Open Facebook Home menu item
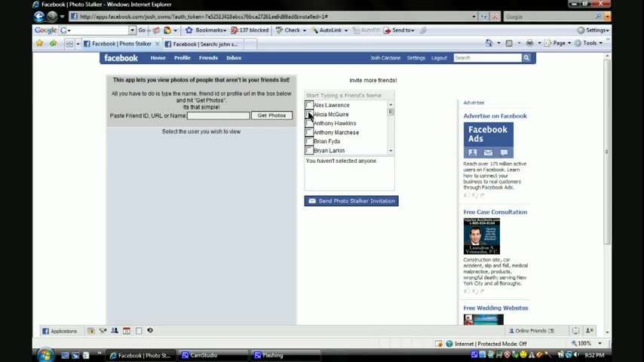 point(158,58)
